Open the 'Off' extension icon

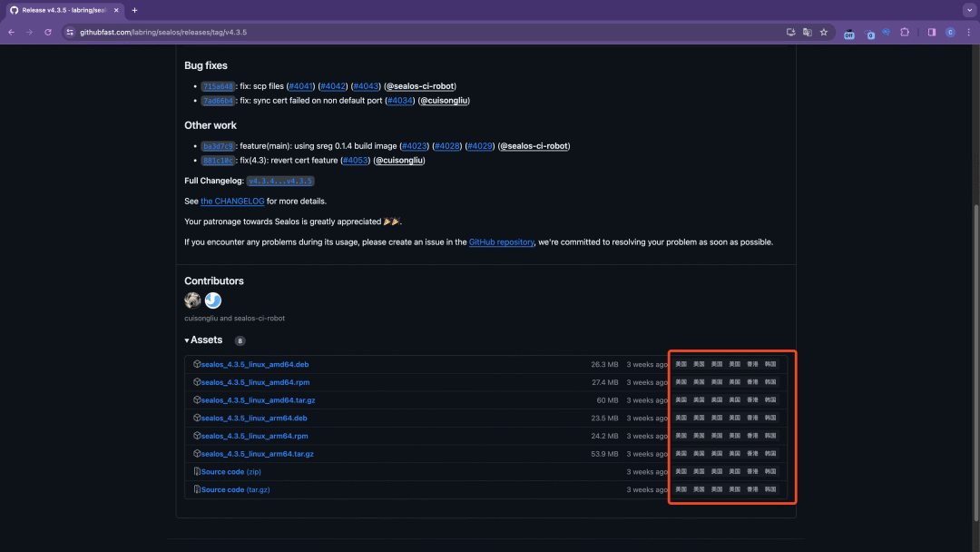tap(848, 33)
